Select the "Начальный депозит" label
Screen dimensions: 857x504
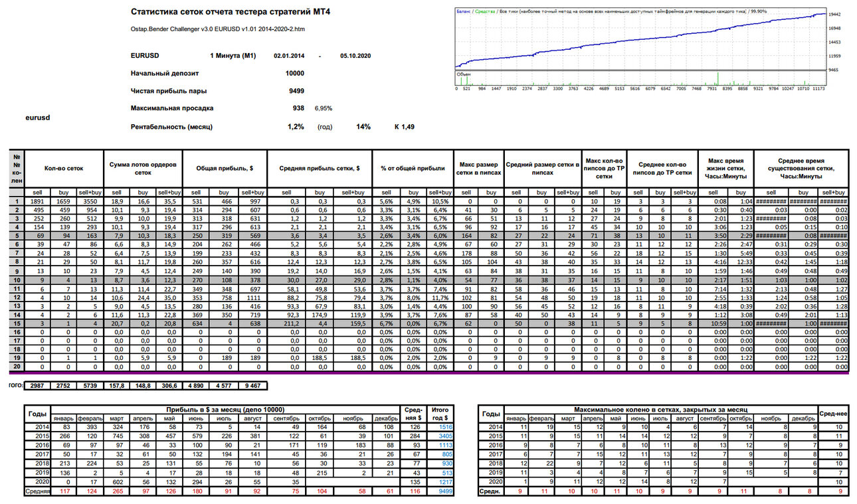[165, 73]
